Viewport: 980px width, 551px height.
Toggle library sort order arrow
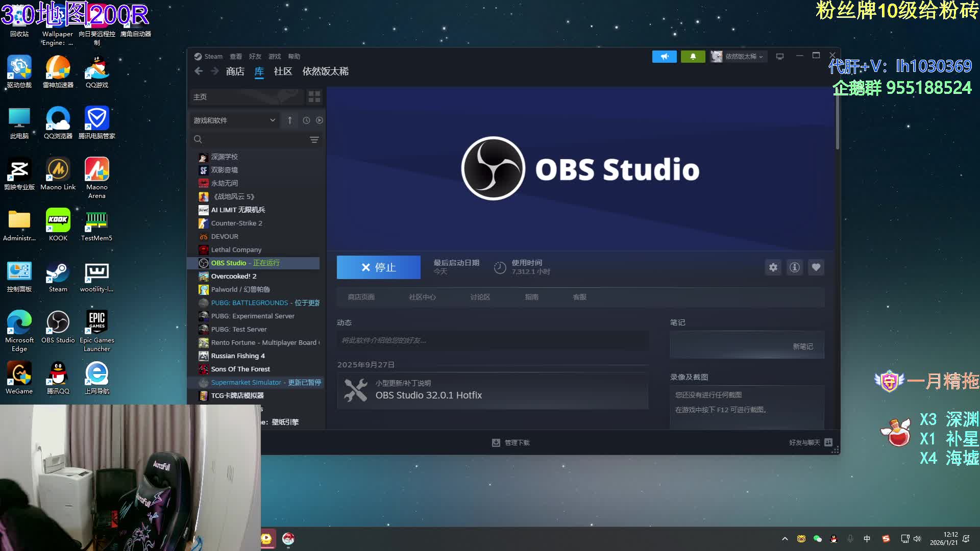289,120
